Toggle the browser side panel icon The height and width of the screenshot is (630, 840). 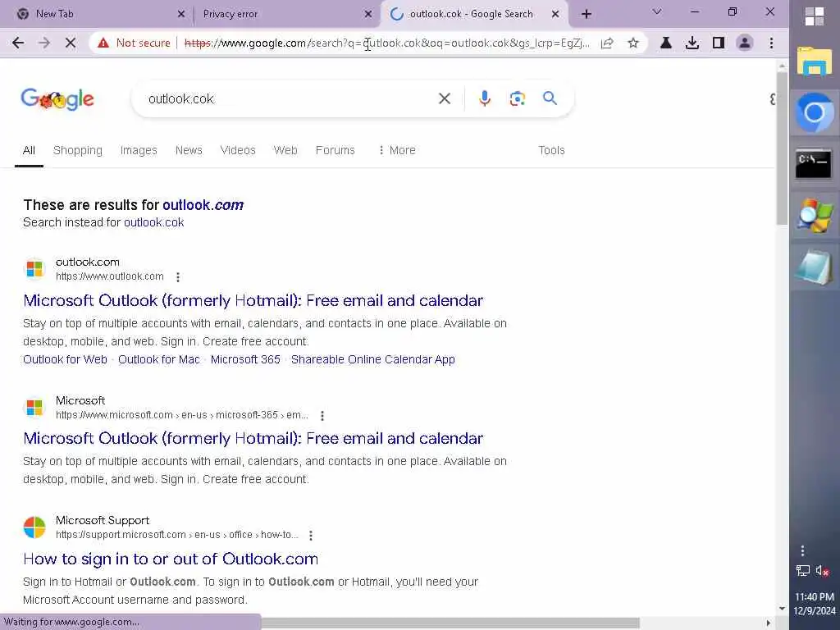pyautogui.click(x=719, y=43)
